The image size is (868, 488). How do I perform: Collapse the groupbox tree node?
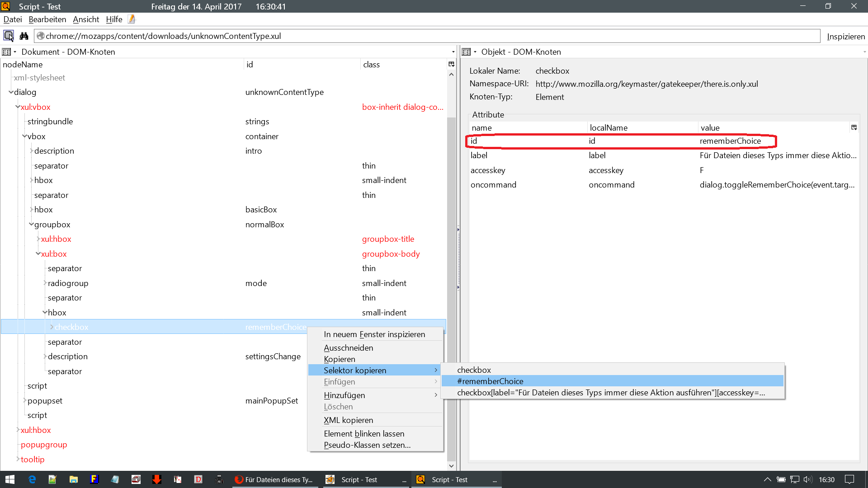coord(31,224)
